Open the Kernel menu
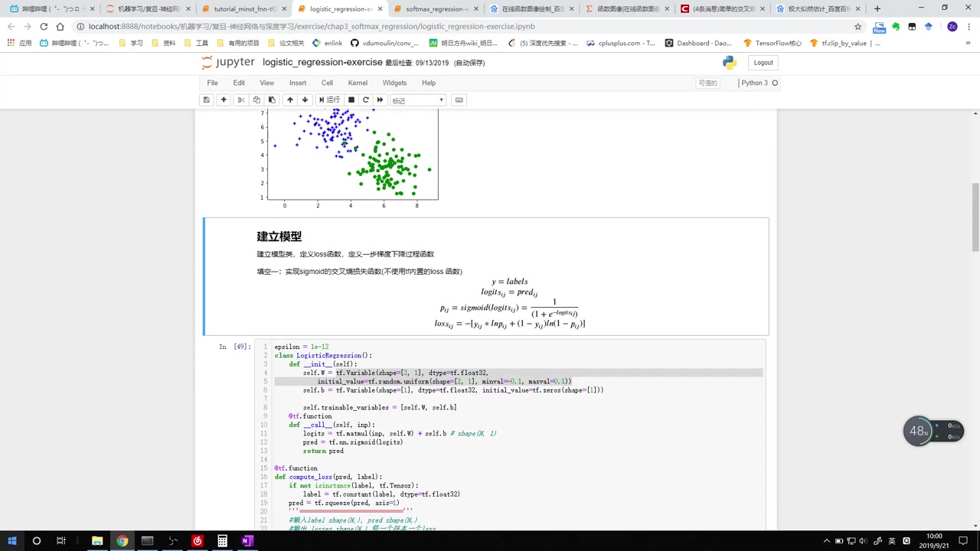The height and width of the screenshot is (551, 980). click(358, 83)
